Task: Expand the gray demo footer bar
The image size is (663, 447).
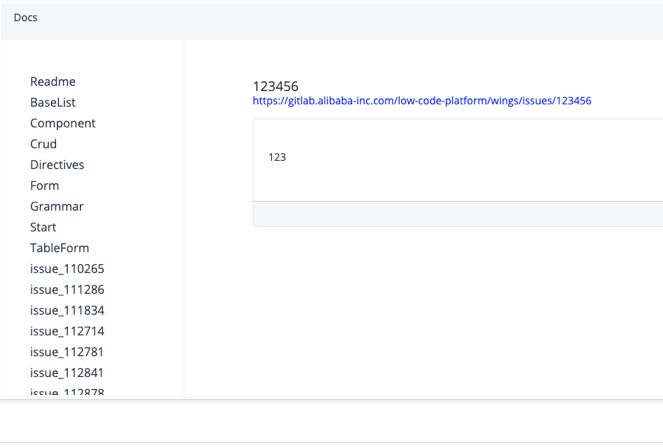Action: (x=457, y=214)
